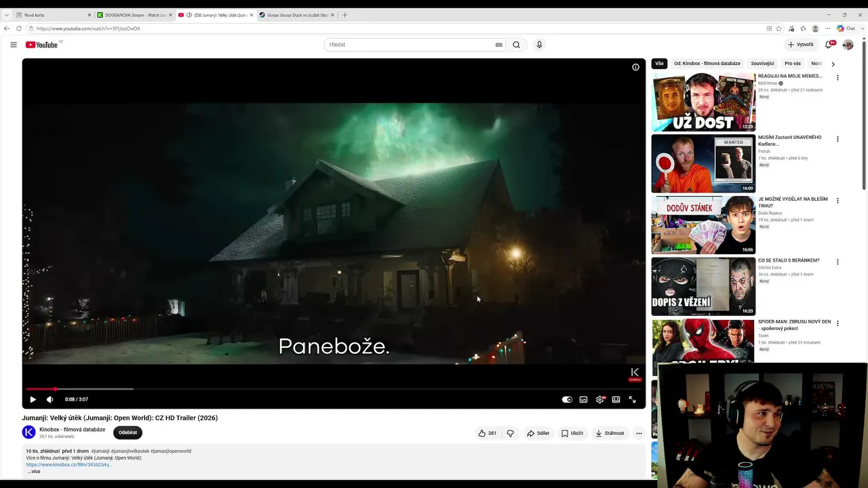Subscribe using the Odebírat button
868x488 pixels.
point(127,432)
